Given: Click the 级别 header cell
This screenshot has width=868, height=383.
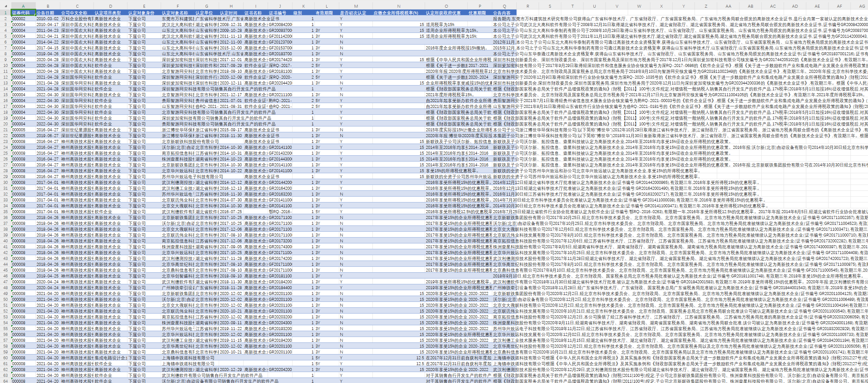Looking at the screenshot, I should tap(303, 13).
